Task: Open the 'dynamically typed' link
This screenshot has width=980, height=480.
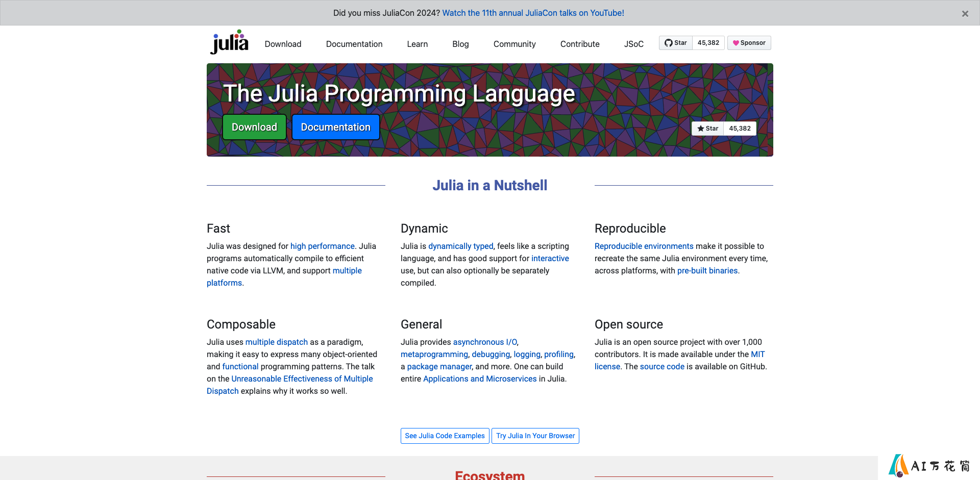Action: point(461,246)
